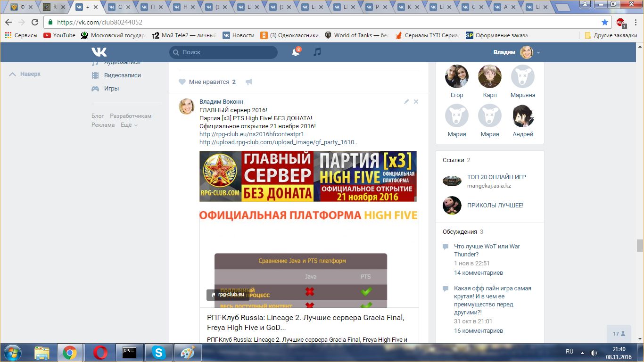View 16 комментариев in the discussion
This screenshot has width=644, height=362.
[x=479, y=331]
